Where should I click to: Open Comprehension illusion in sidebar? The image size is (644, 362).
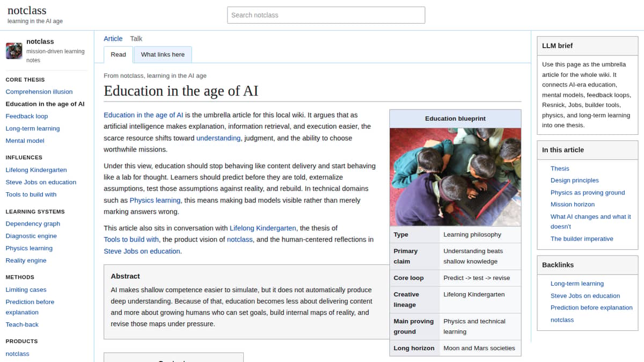pyautogui.click(x=39, y=92)
